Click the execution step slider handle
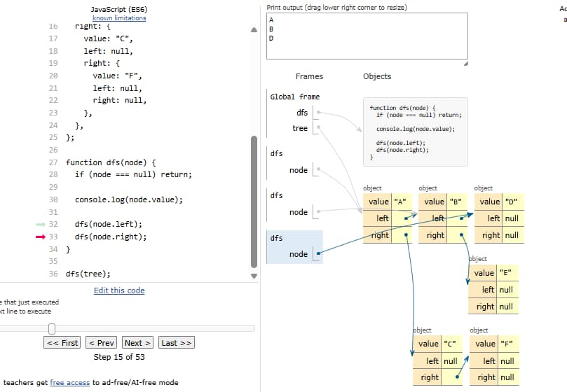 click(52, 329)
